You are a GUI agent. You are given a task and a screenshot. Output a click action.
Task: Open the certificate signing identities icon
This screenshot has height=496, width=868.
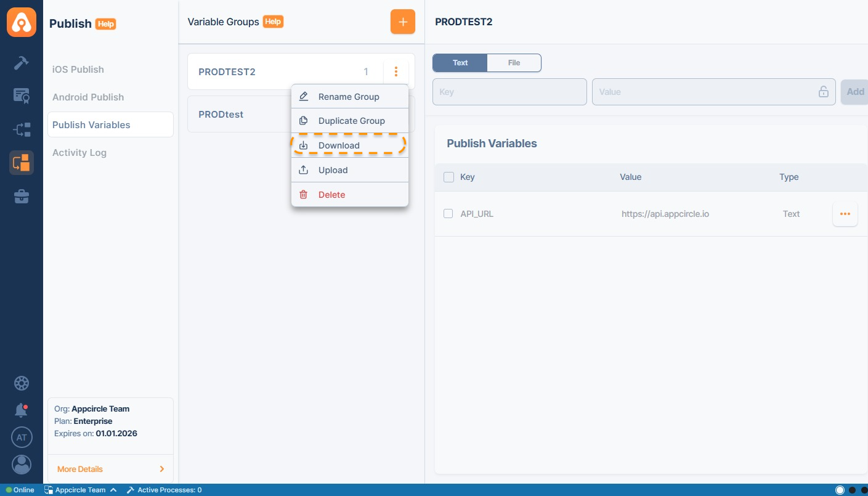click(x=22, y=96)
